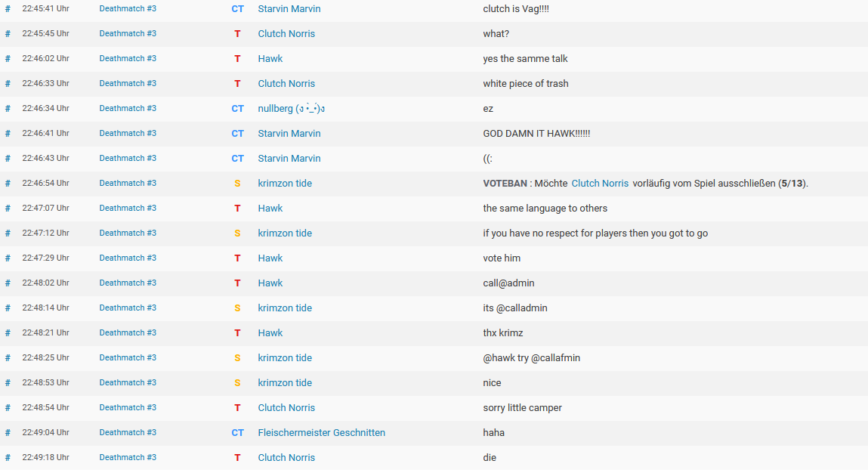
Task: Click the hash permalink for the 22:49:18 message
Action: coord(8,458)
